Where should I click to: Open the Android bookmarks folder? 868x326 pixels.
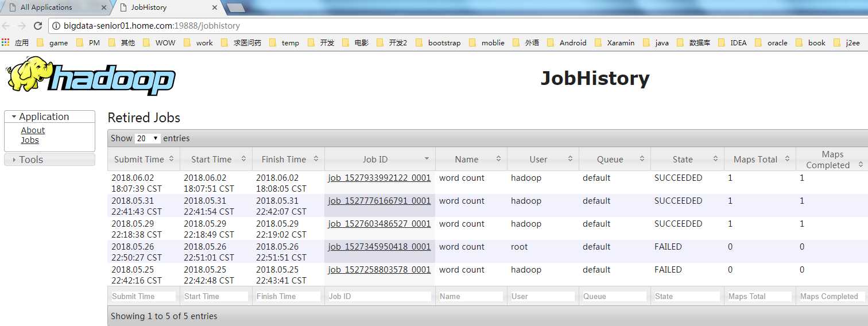[567, 42]
